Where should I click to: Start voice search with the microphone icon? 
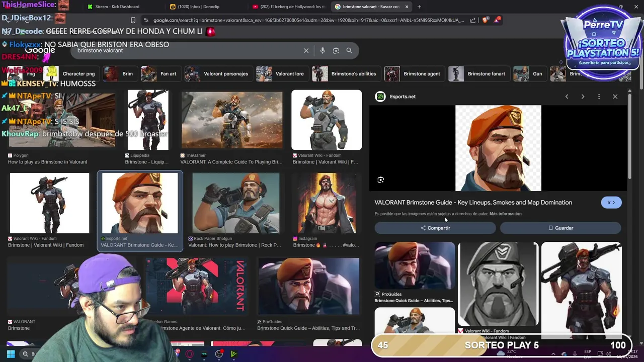click(x=323, y=50)
